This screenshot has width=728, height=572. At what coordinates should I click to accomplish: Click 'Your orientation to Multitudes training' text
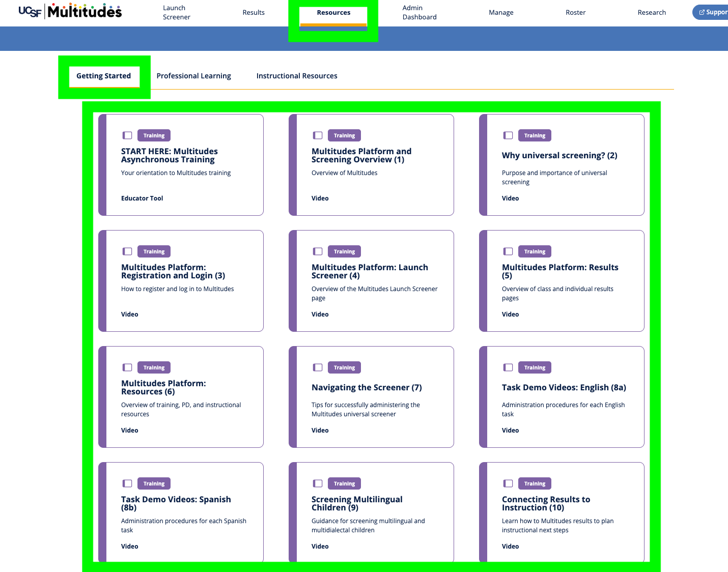(176, 173)
